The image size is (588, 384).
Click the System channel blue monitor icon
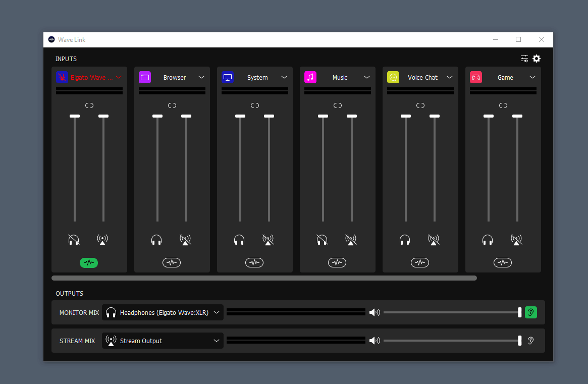(x=228, y=77)
